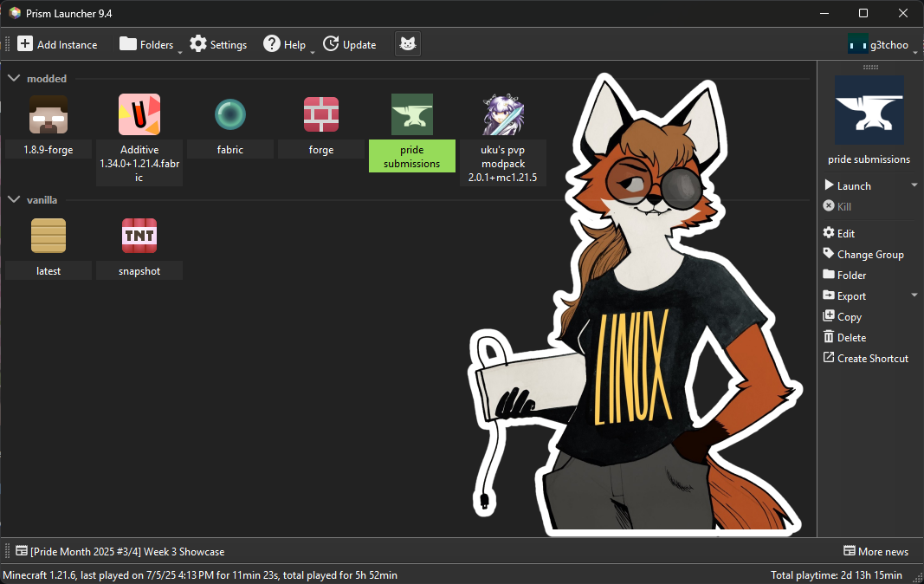Viewport: 924px width, 584px height.
Task: Click the Update toolbar button
Action: pyautogui.click(x=350, y=44)
